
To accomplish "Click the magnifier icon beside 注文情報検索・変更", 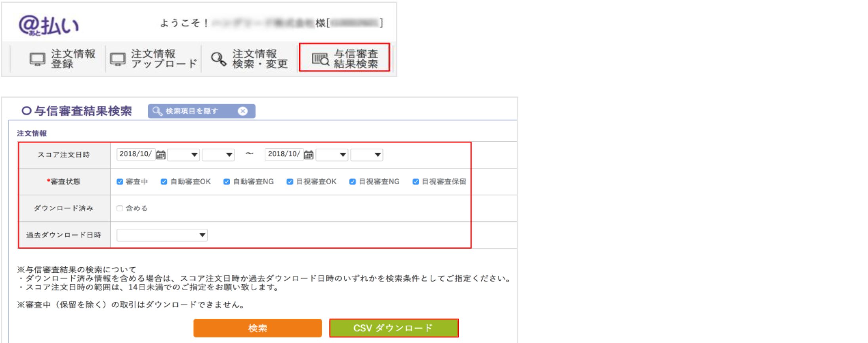I will click(x=218, y=59).
